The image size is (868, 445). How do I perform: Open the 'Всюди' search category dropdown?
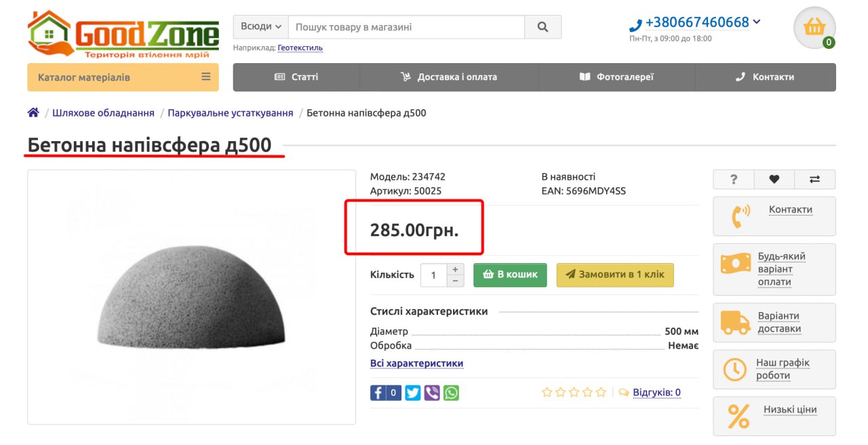coord(260,26)
